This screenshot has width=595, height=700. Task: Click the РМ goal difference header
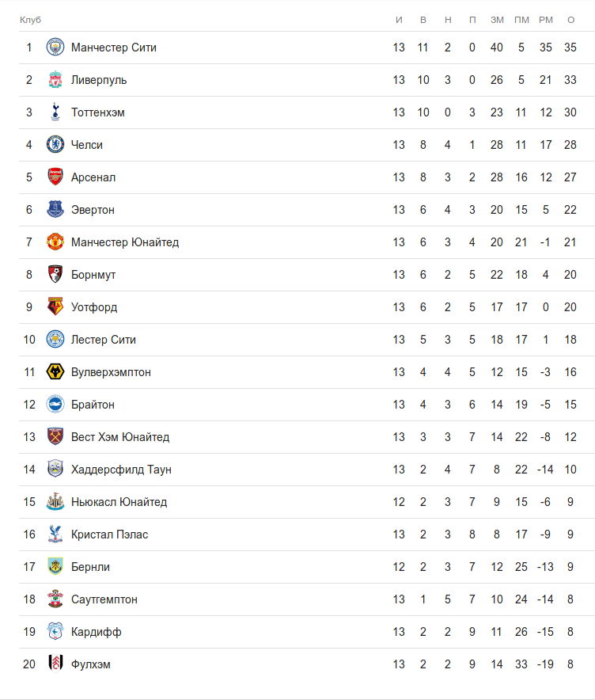pos(546,19)
